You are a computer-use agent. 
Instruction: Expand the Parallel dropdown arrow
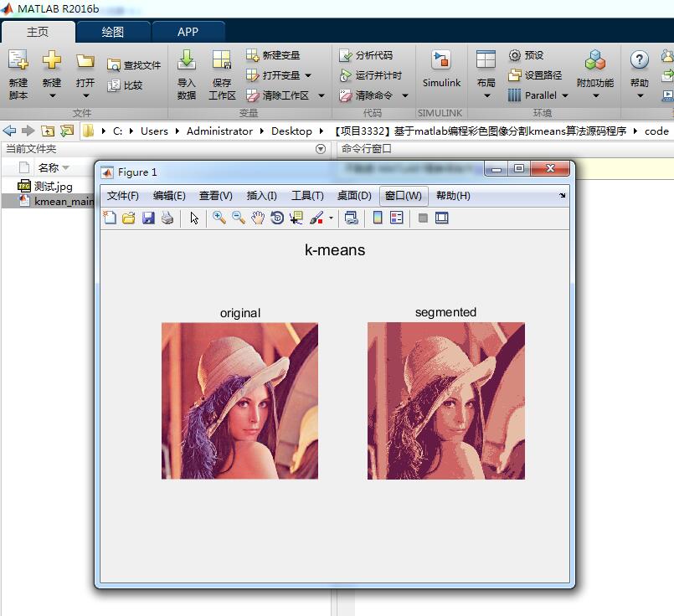coord(565,95)
